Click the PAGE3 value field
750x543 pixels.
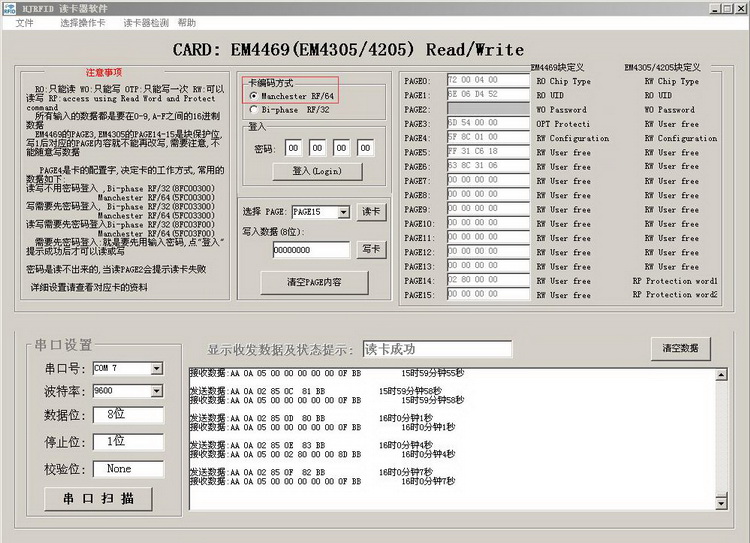point(488,122)
